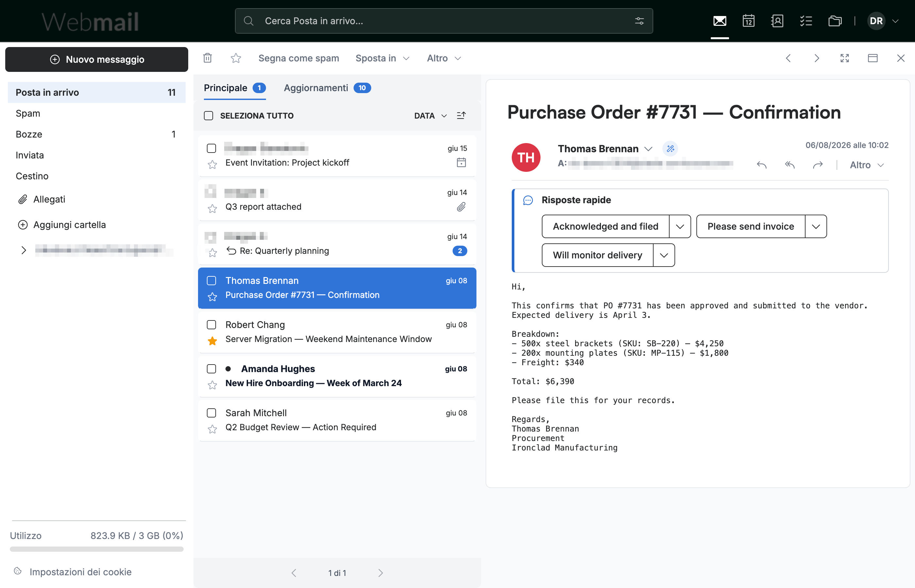The width and height of the screenshot is (915, 588).
Task: Open the Sposta in dropdown
Action: click(382, 58)
